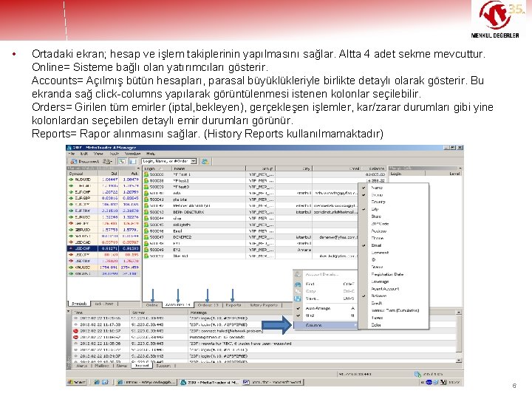Open the View menu
This screenshot has width=532, height=399.
click(98, 154)
